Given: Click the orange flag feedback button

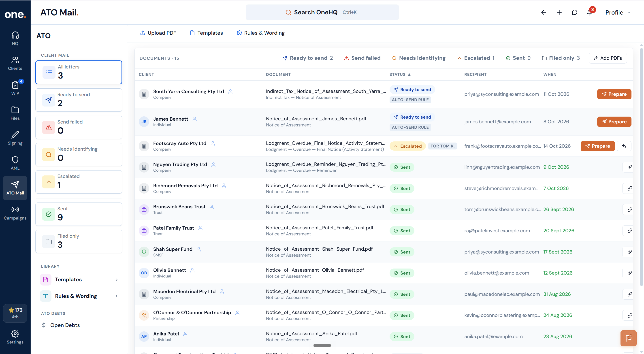Looking at the screenshot, I should coord(628,338).
